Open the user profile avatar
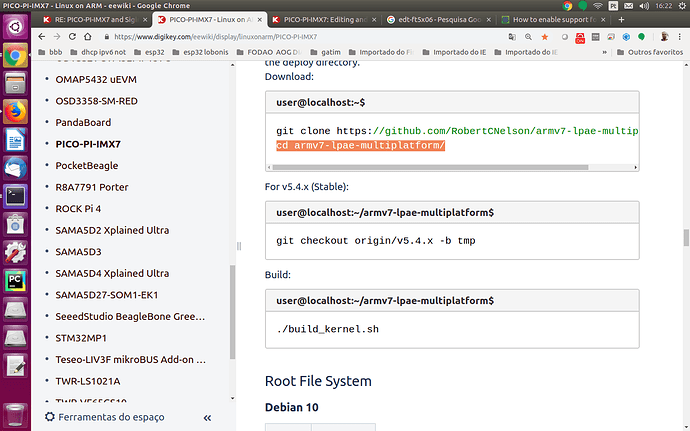This screenshot has height=431, width=690. coord(664,37)
